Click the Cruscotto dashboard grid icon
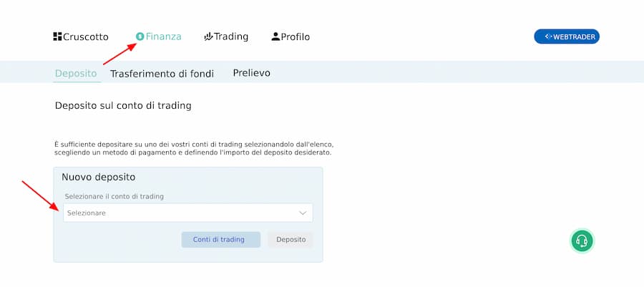Image resolution: width=644 pixels, height=287 pixels. pos(57,37)
